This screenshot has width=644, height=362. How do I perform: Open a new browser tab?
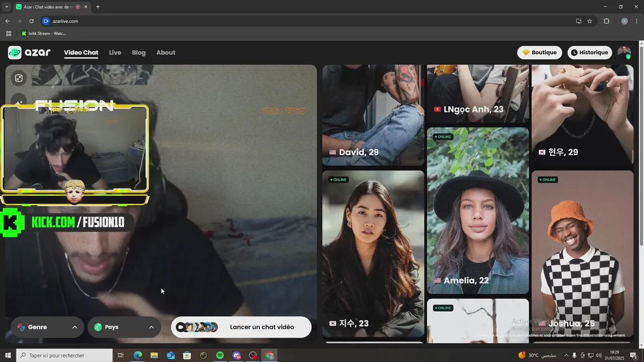click(98, 7)
